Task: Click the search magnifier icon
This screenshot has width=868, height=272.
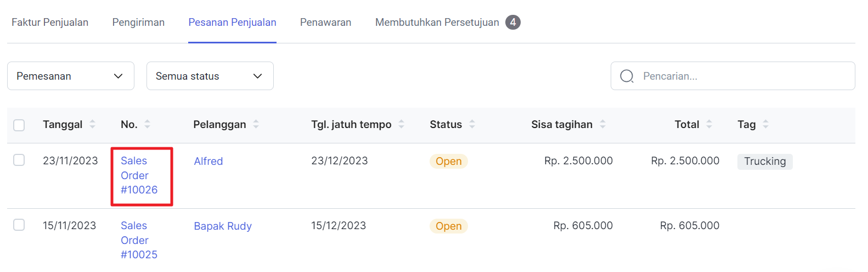Action: (627, 76)
